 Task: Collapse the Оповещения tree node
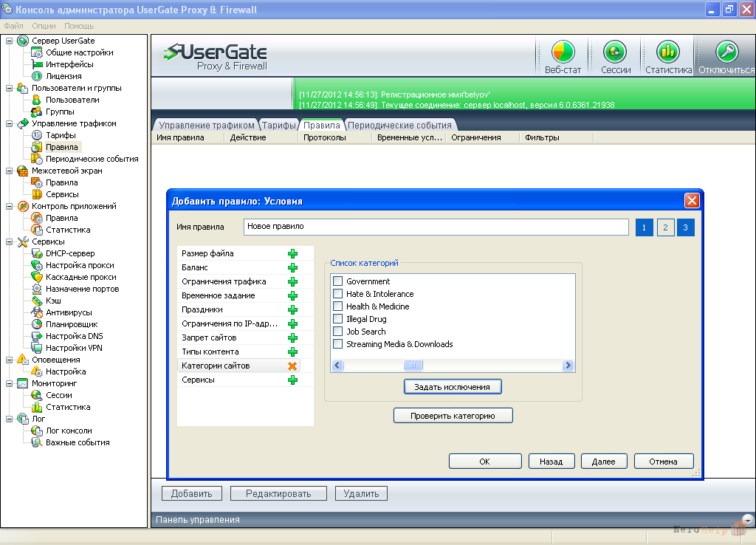pyautogui.click(x=9, y=360)
